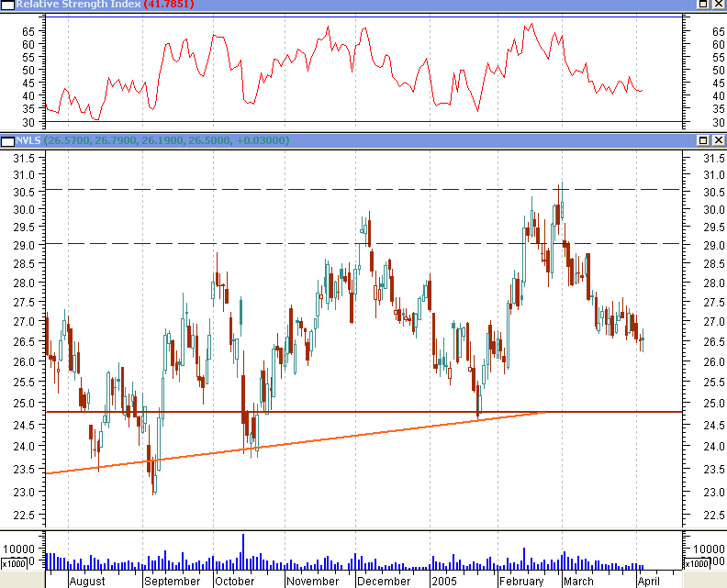Click the left x1000 volume scale label
This screenshot has height=588, width=727.
pyautogui.click(x=14, y=564)
